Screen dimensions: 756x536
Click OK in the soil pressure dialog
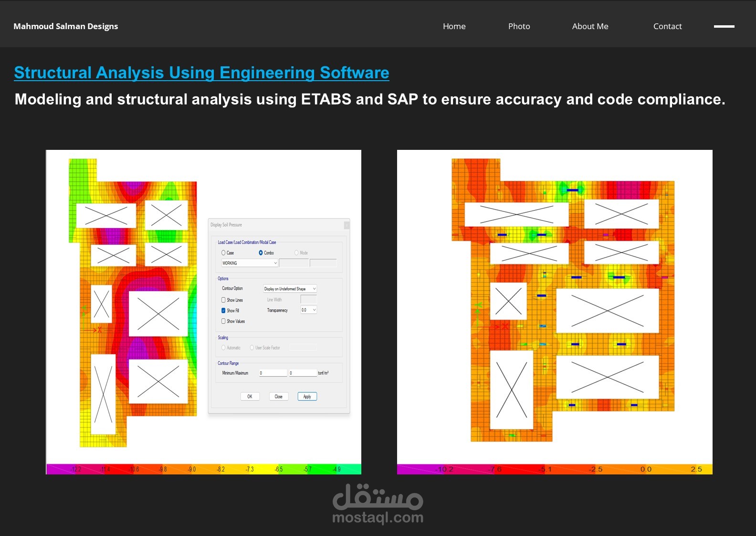[250, 396]
